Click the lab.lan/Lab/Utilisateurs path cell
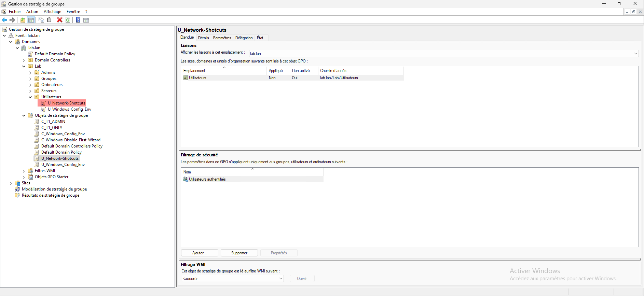Screen dimensions: 644x296 (x=339, y=78)
